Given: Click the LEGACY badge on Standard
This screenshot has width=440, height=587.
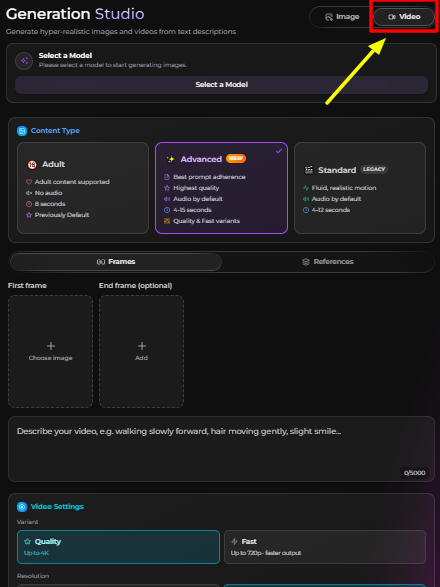Looking at the screenshot, I should [374, 169].
